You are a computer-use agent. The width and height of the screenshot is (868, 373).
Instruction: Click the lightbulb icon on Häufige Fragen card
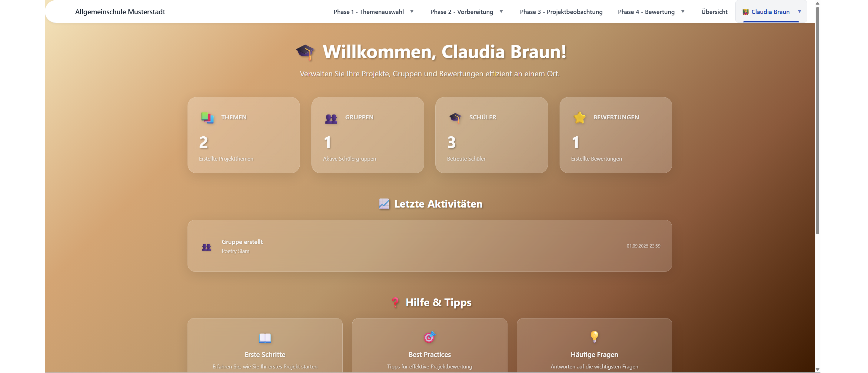594,338
